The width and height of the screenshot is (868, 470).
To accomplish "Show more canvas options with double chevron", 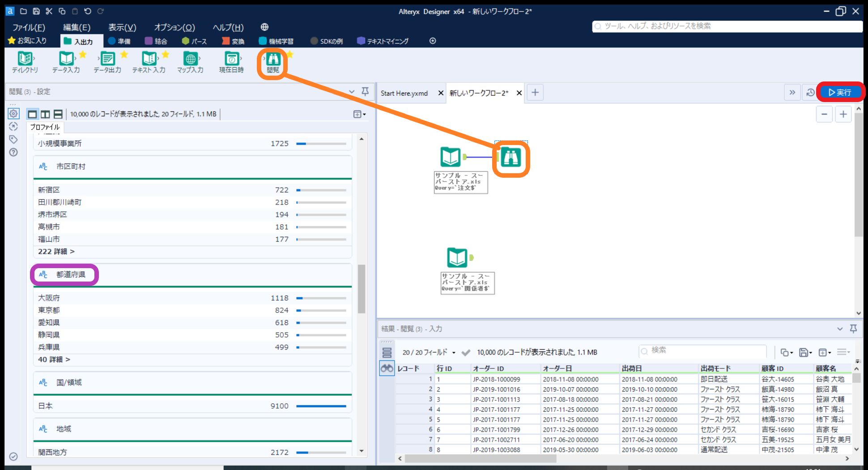I will pyautogui.click(x=792, y=93).
